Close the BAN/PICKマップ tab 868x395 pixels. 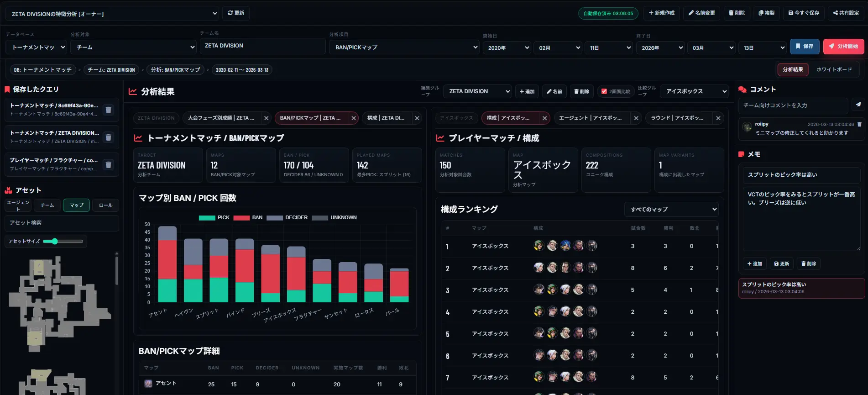tap(354, 118)
